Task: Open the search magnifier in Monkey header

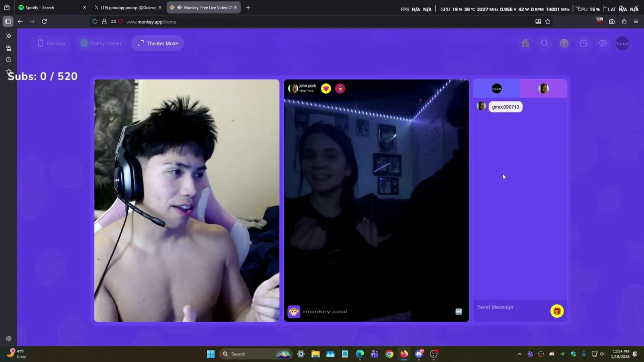Action: coord(544,43)
